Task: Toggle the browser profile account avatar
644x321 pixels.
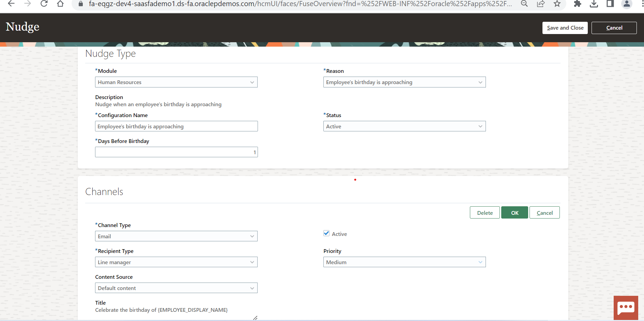Action: (627, 4)
